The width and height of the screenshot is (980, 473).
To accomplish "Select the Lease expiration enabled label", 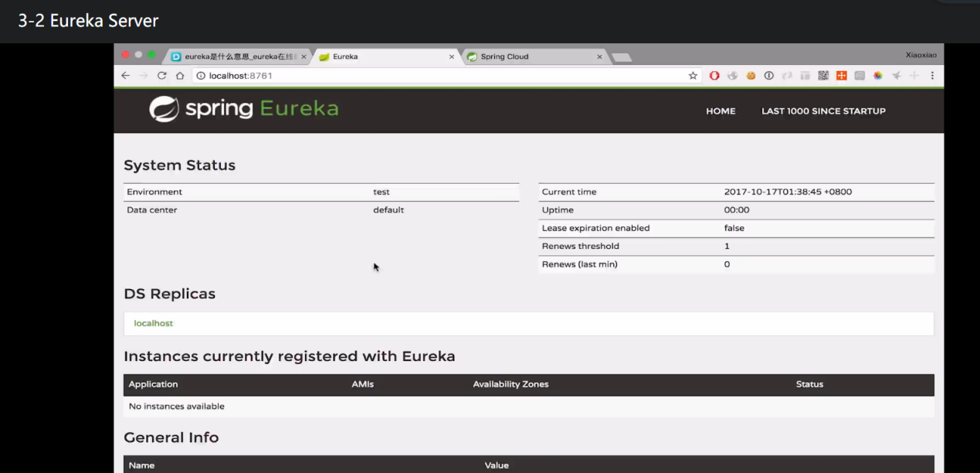I will [595, 228].
